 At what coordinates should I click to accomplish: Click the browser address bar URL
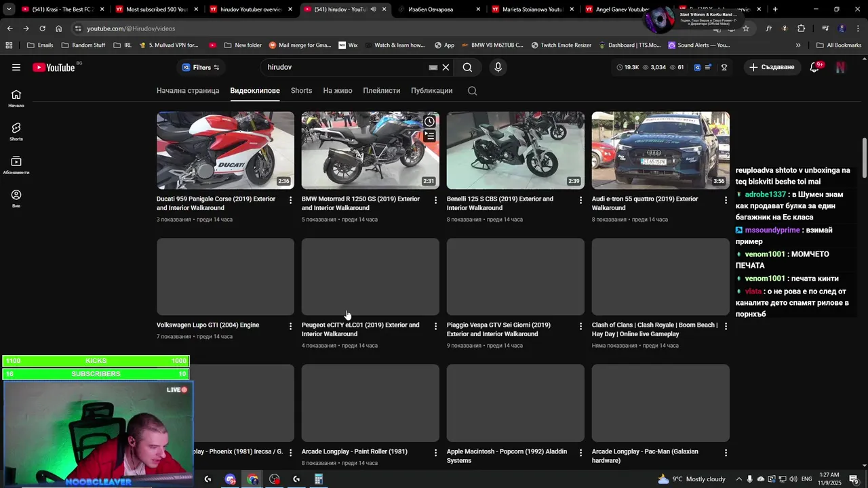pyautogui.click(x=131, y=28)
